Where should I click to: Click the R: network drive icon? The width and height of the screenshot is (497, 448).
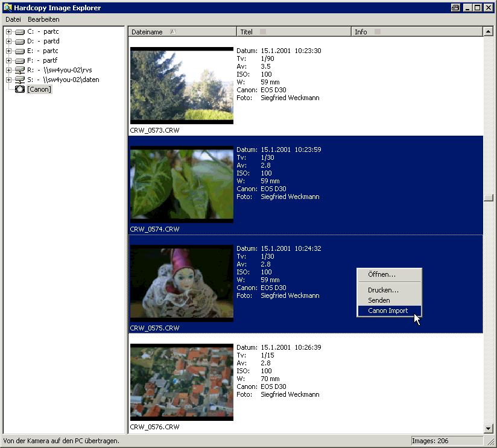20,70
